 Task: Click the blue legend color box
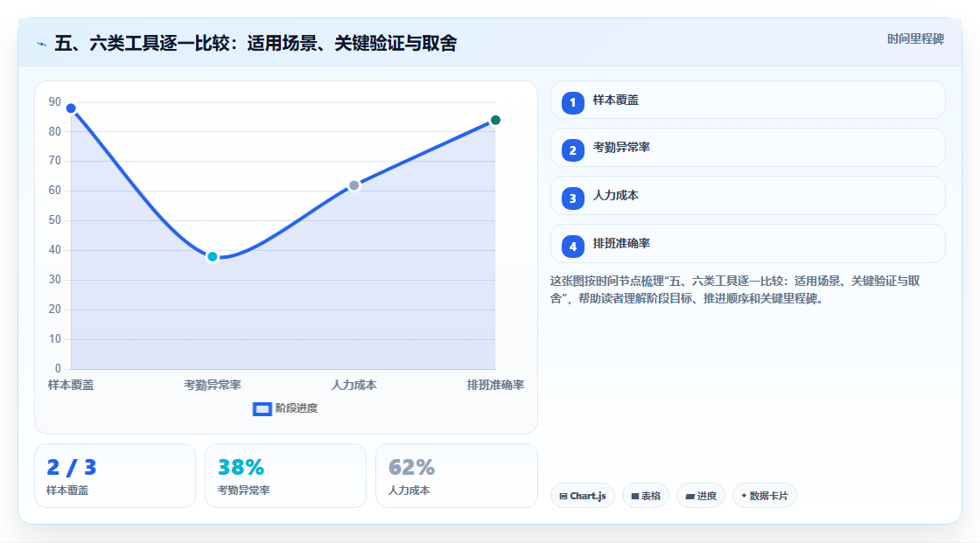(x=262, y=409)
